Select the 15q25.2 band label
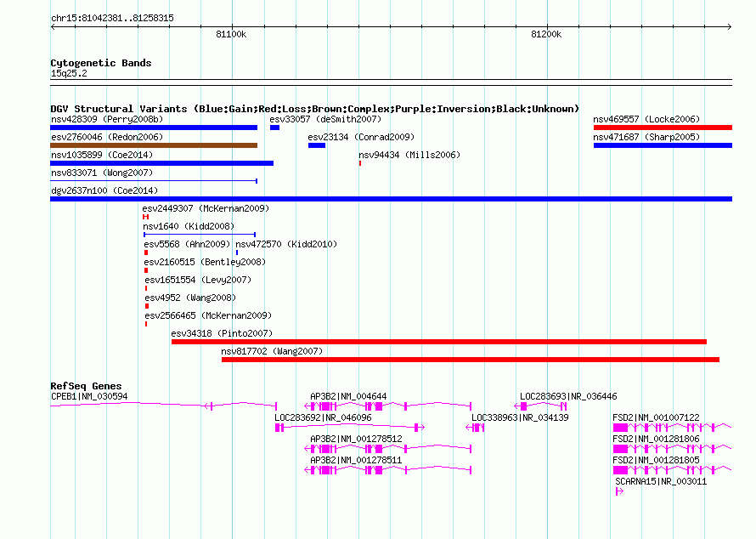 point(69,73)
